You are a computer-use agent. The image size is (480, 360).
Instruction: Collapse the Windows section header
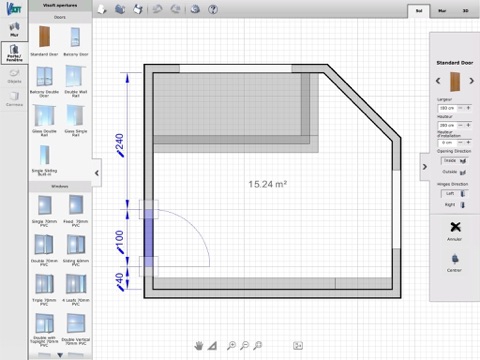[x=60, y=186]
